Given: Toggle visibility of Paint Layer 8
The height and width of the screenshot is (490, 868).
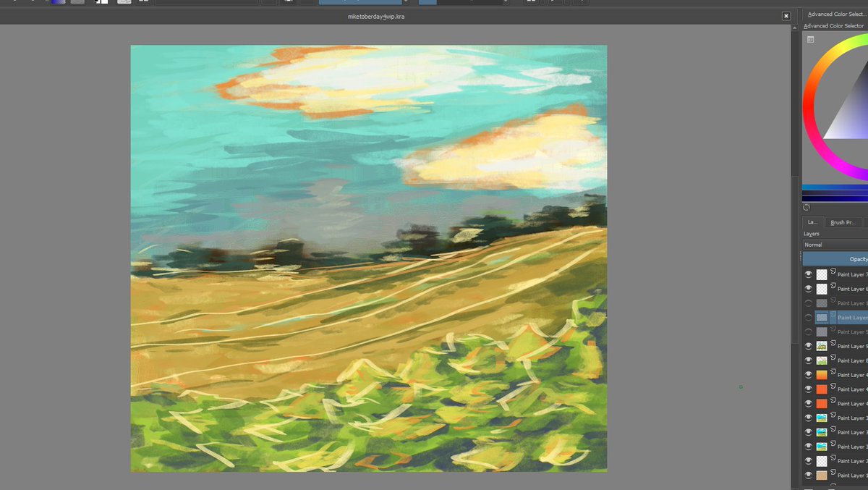Looking at the screenshot, I should pyautogui.click(x=809, y=360).
